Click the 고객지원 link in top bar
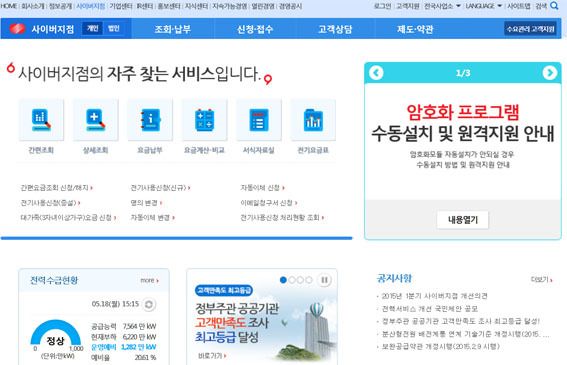567x365 pixels. pos(408,6)
